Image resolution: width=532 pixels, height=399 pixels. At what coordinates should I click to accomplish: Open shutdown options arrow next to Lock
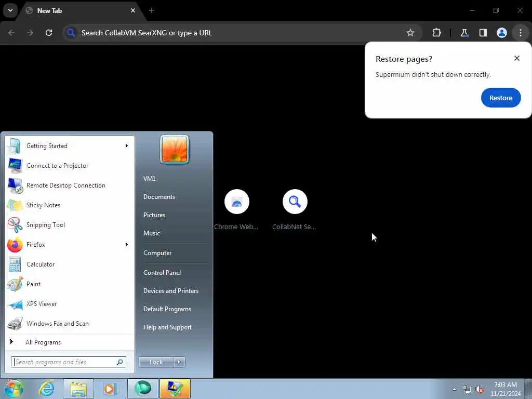click(179, 362)
